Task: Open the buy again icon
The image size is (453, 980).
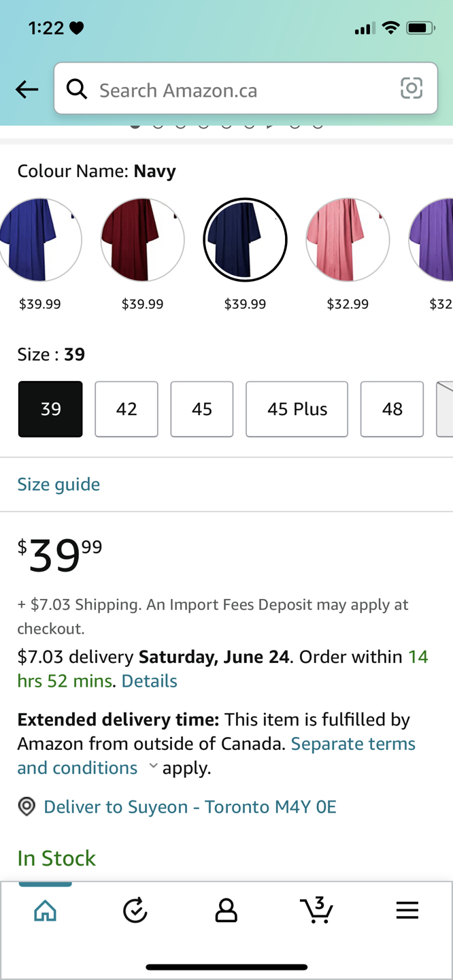Action: point(135,911)
